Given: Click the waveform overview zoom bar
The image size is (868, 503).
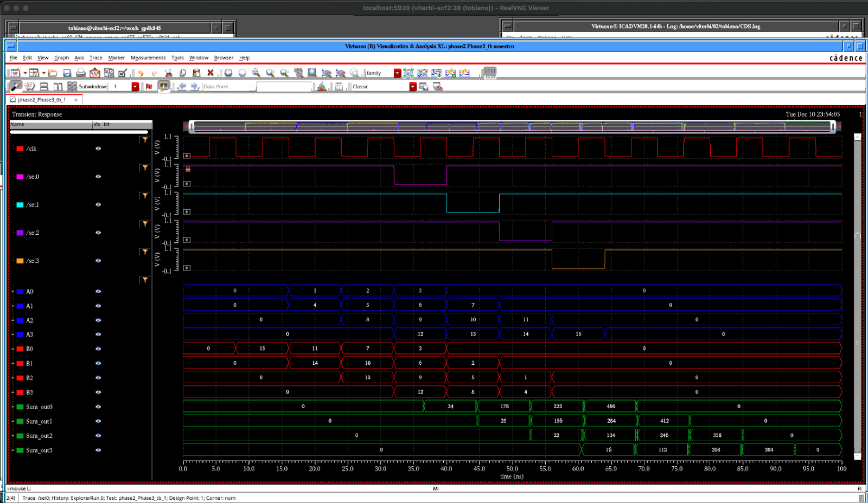Looking at the screenshot, I should click(512, 126).
